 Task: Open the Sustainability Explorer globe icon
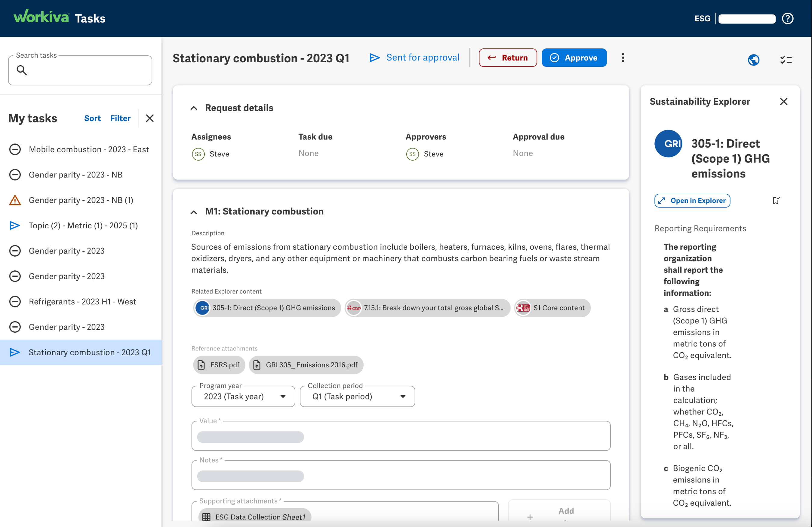[x=754, y=60]
